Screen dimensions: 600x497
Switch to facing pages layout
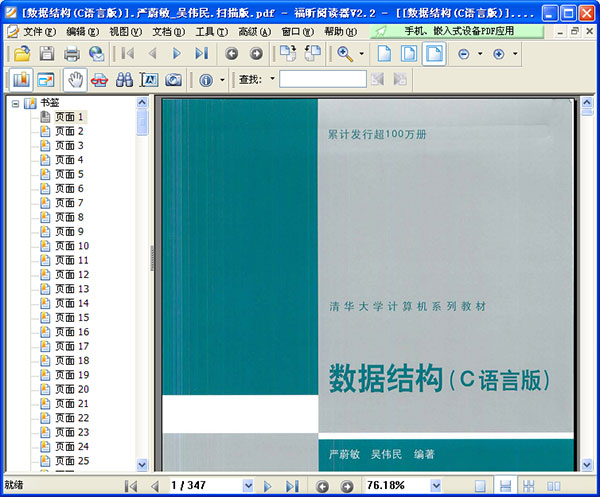553,486
